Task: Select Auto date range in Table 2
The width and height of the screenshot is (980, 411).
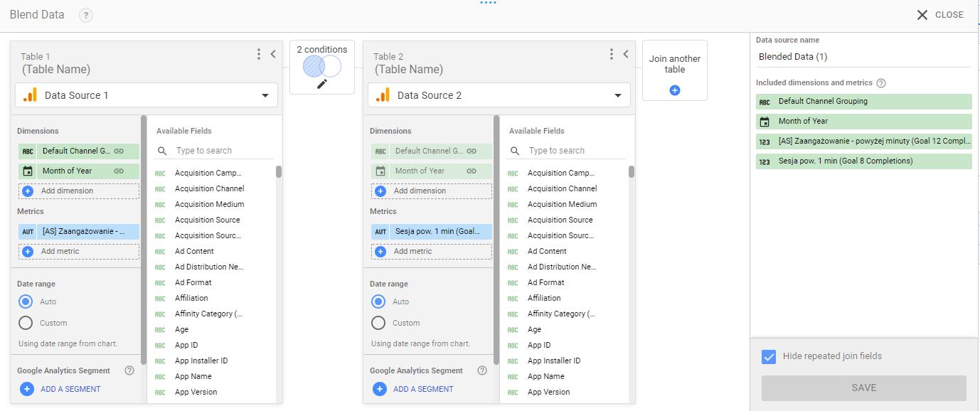Action: pos(379,301)
